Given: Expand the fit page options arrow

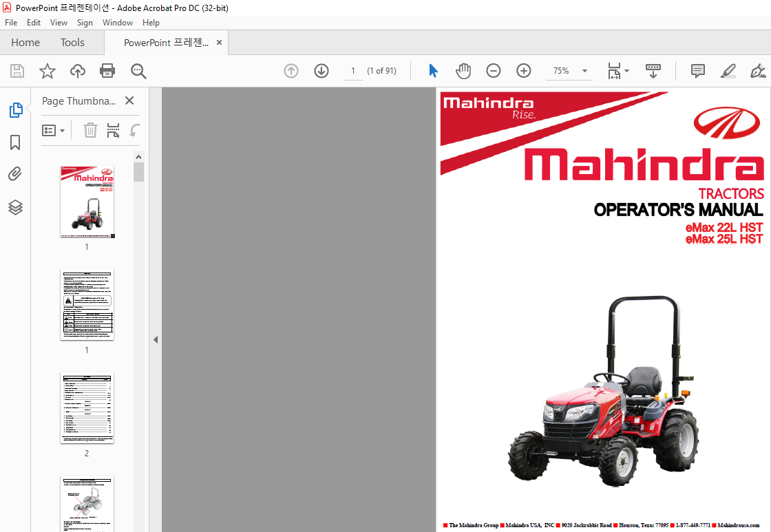Looking at the screenshot, I should pyautogui.click(x=627, y=71).
